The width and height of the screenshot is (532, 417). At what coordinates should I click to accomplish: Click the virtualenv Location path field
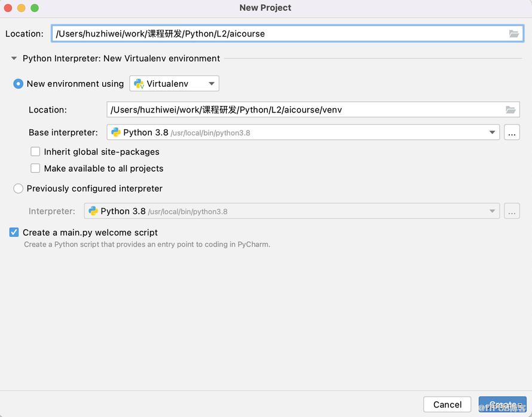(313, 109)
